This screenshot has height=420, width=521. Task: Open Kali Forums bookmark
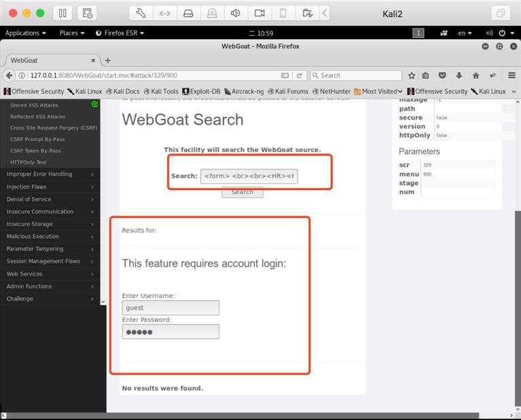pyautogui.click(x=288, y=92)
